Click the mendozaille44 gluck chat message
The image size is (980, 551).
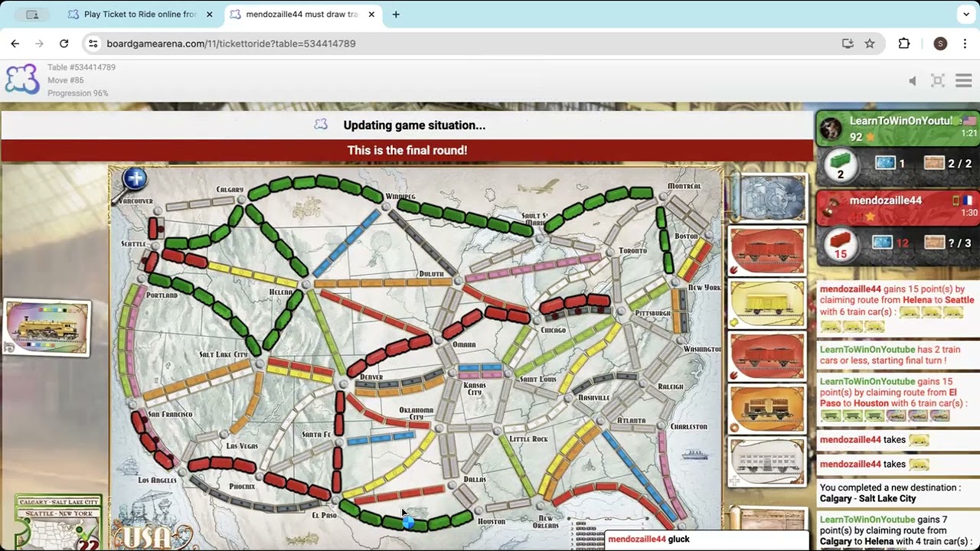click(648, 540)
